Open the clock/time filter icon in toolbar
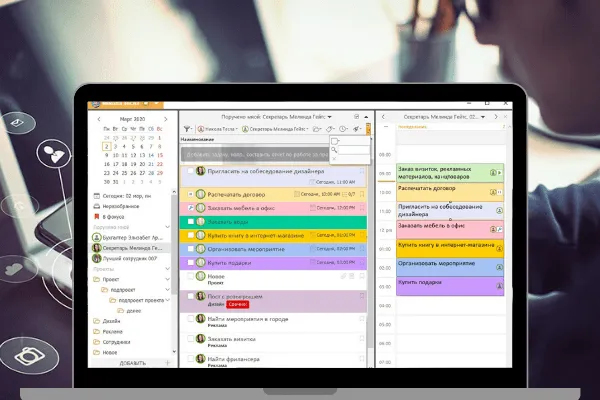Image resolution: width=600 pixels, height=400 pixels. (343, 129)
